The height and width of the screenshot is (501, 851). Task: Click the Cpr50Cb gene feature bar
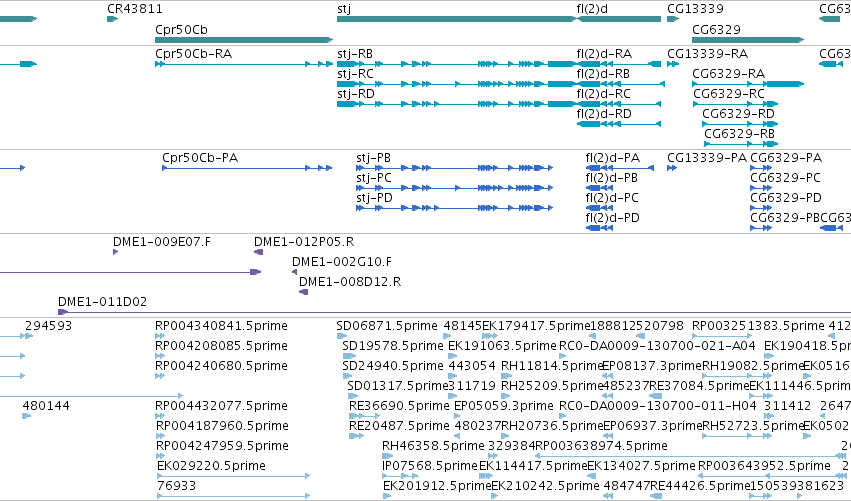click(x=244, y=40)
